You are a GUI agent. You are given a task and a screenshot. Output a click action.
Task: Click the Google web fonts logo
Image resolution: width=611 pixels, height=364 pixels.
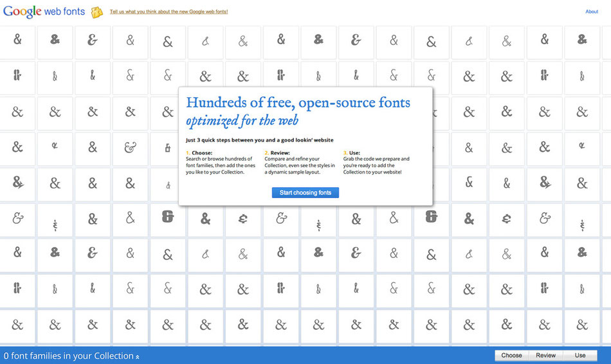(44, 12)
